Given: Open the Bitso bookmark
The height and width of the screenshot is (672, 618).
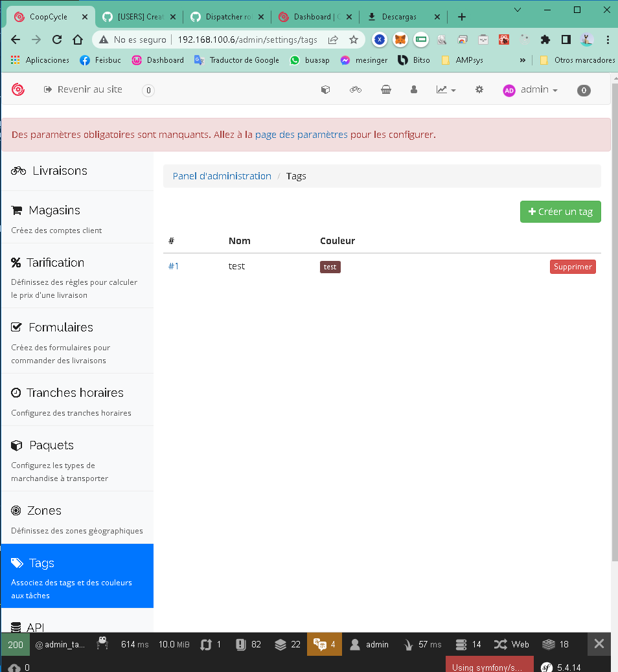Looking at the screenshot, I should 414,60.
